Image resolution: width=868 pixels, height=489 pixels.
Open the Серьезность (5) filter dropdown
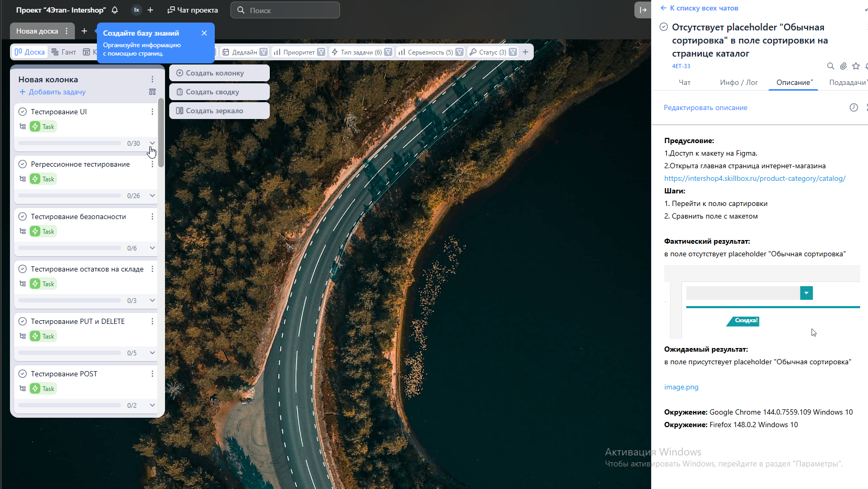coord(431,52)
